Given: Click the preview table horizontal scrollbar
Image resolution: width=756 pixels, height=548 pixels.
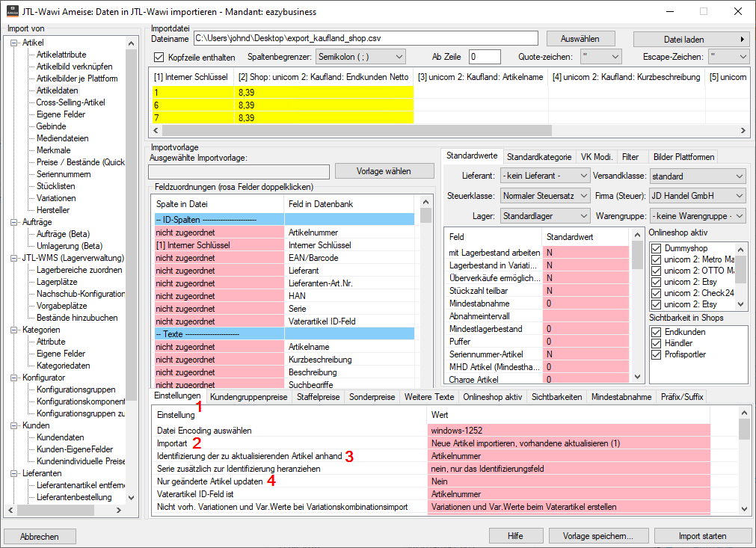Looking at the screenshot, I should [357, 131].
